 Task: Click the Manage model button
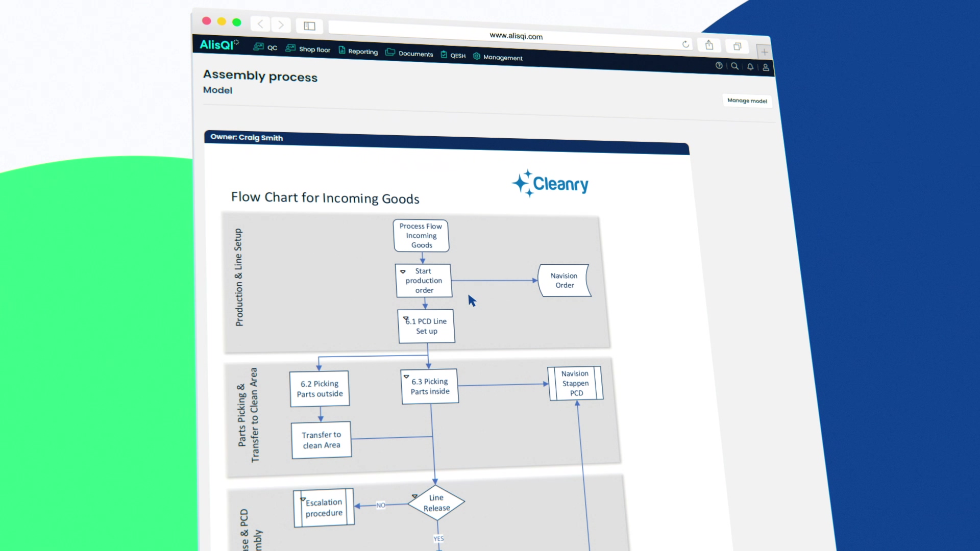[x=747, y=101]
